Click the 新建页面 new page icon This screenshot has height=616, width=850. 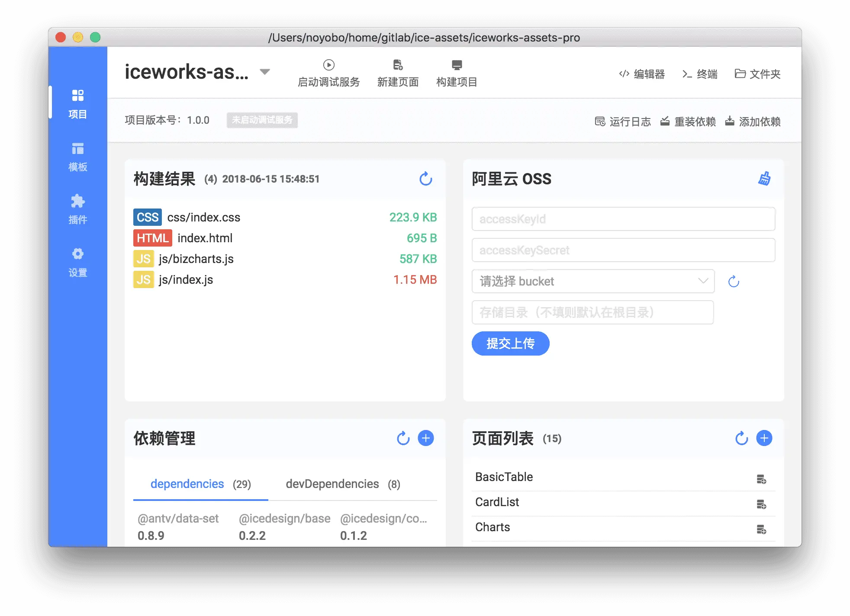pyautogui.click(x=398, y=65)
